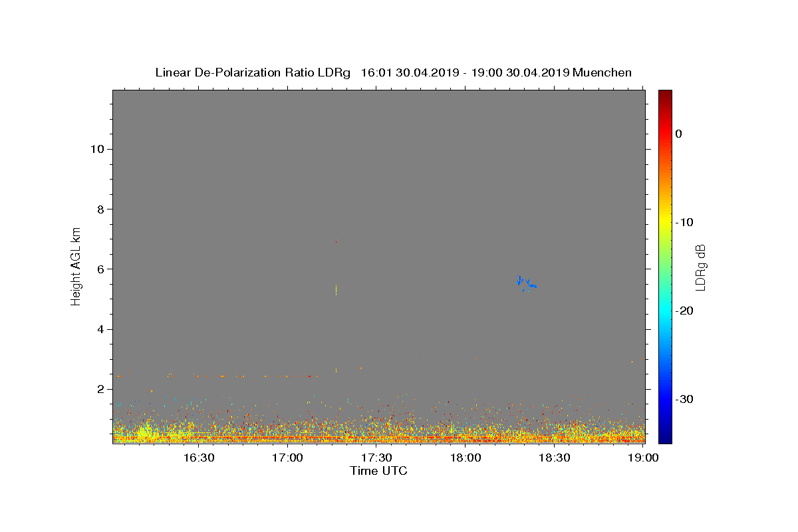
Task: Click the height tick label 6
Action: pos(99,269)
